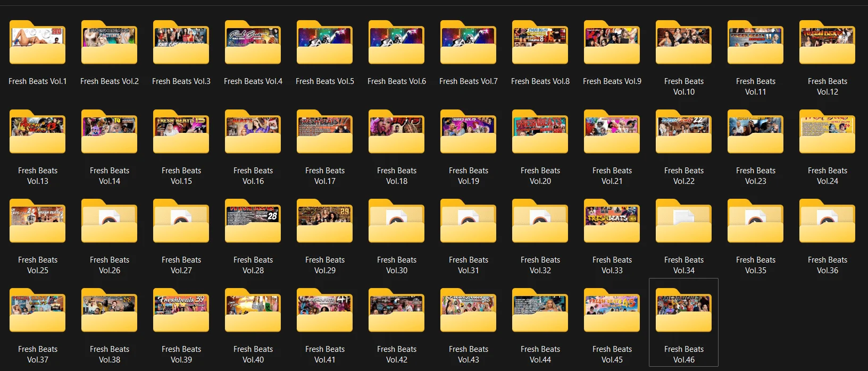The width and height of the screenshot is (868, 371).
Task: Click the Fresh Beats Vol.45 folder icon
Action: 612,310
